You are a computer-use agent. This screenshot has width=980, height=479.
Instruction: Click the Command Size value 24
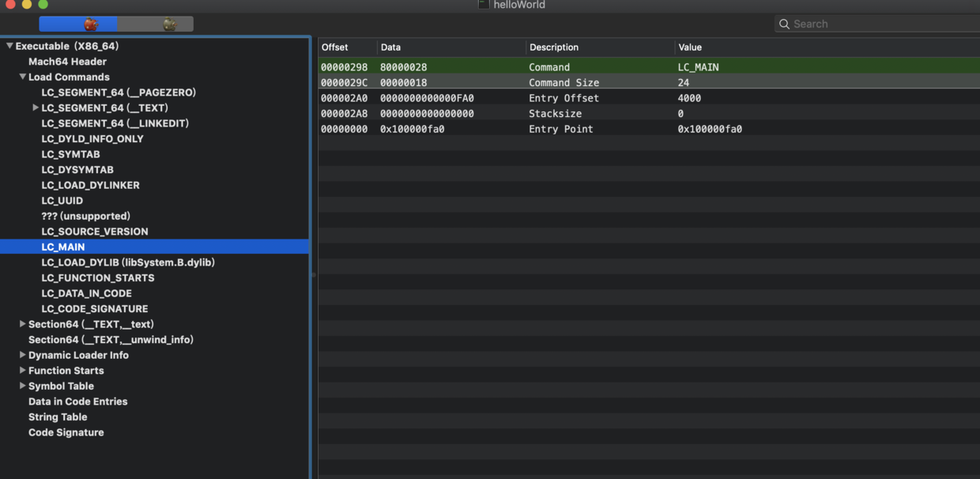click(683, 82)
